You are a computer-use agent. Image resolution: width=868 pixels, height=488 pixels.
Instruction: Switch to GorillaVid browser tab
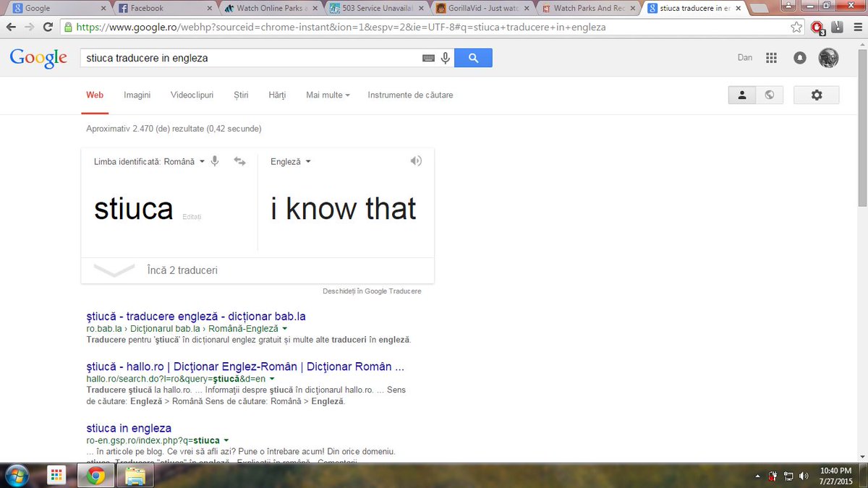point(481,8)
